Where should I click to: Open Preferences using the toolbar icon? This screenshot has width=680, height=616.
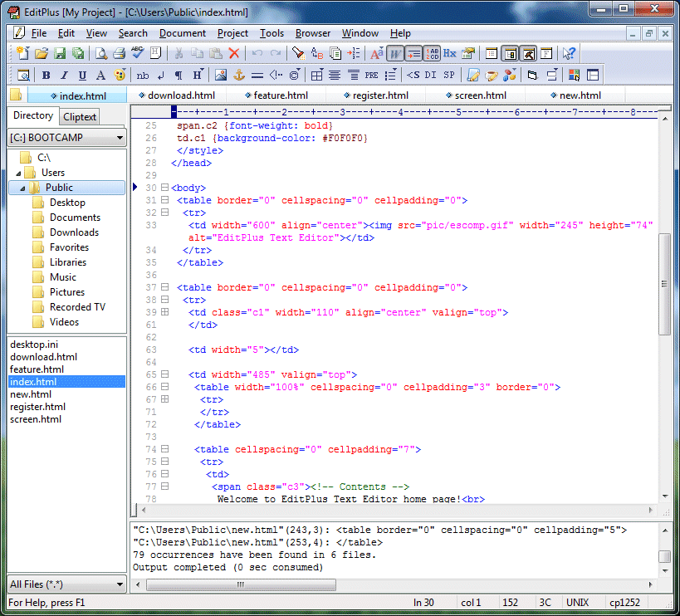click(x=469, y=53)
